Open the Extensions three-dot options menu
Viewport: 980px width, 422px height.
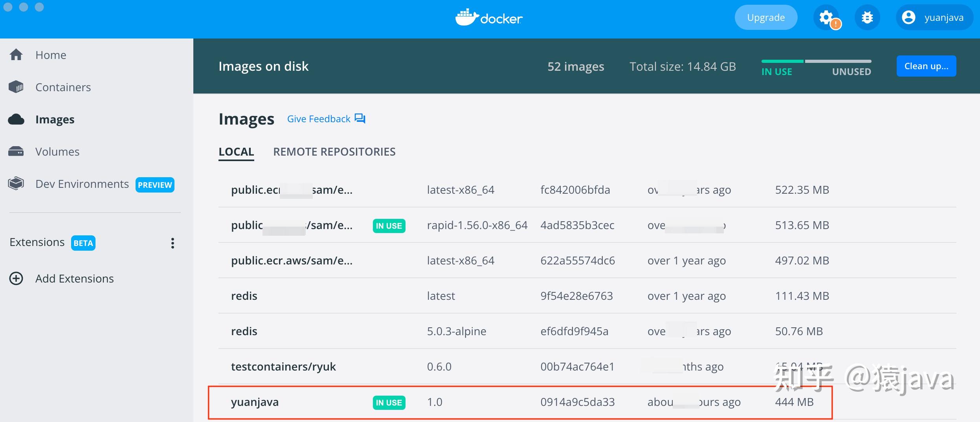[172, 243]
